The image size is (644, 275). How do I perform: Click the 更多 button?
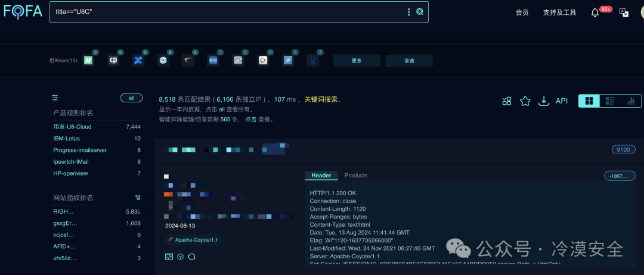pos(357,61)
